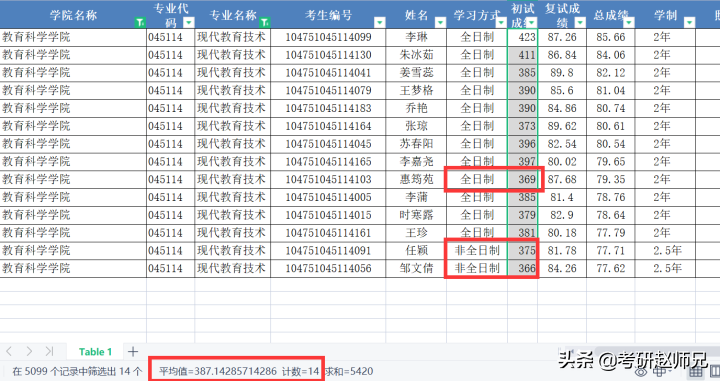Image resolution: width=720 pixels, height=381 pixels.
Task: Select the cell with name 乔艳
Action: 416,108
